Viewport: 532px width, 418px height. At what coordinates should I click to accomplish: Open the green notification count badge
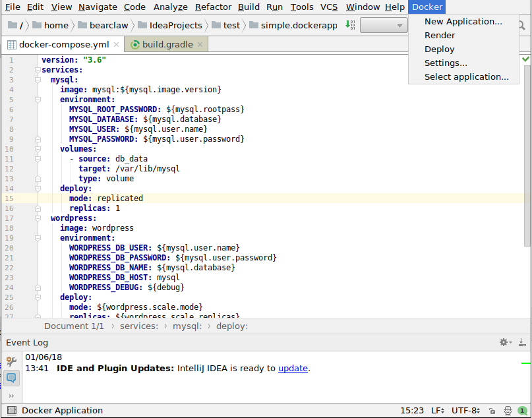pyautogui.click(x=523, y=411)
